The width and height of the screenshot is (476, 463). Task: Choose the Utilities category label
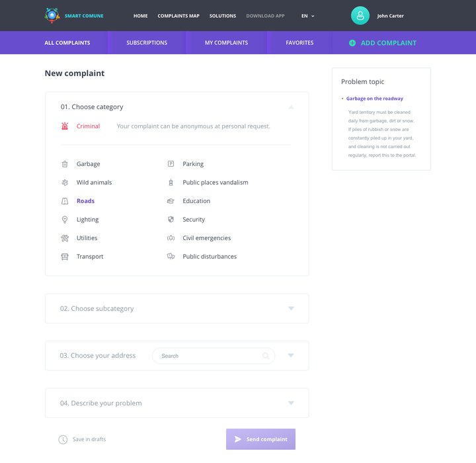(x=87, y=238)
